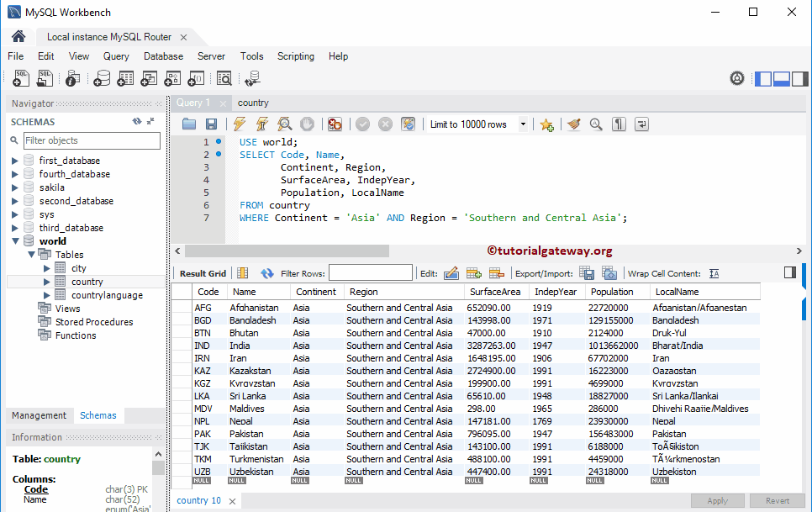Refresh the result grid data
This screenshot has height=512, width=812.
click(267, 273)
